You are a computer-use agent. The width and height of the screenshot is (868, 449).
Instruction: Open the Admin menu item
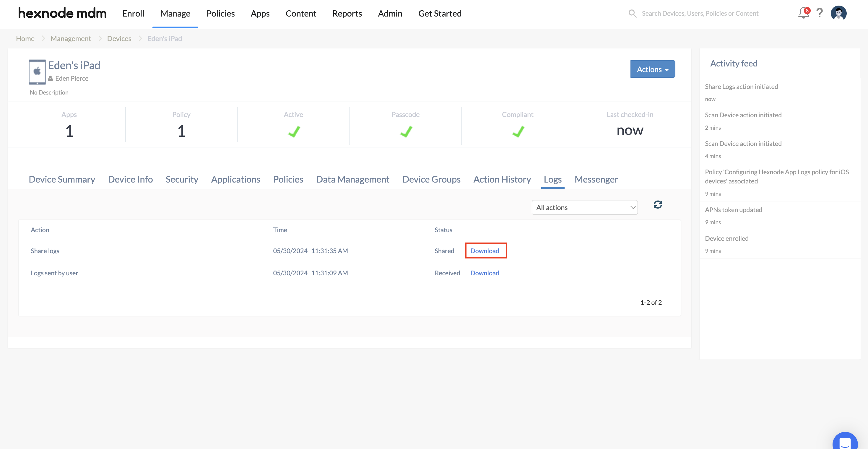(390, 13)
